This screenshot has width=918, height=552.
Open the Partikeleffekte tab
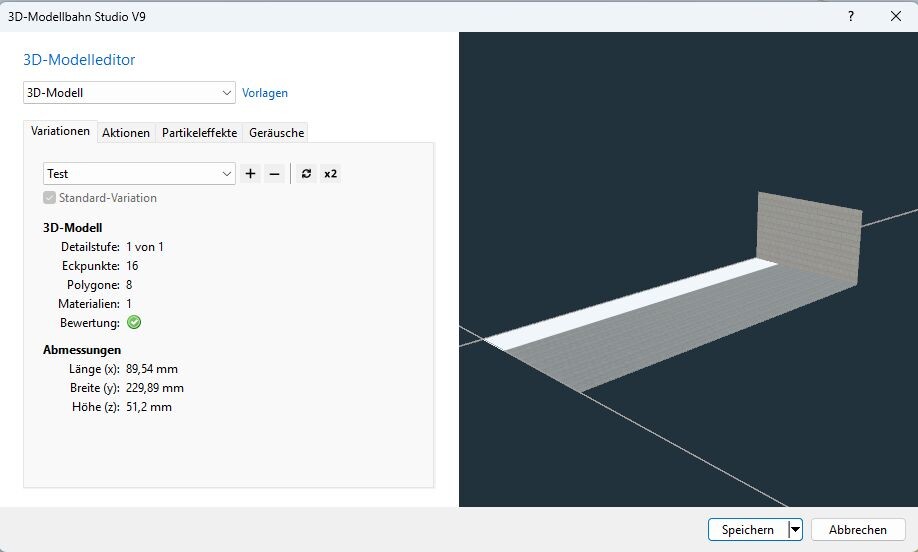pyautogui.click(x=200, y=133)
